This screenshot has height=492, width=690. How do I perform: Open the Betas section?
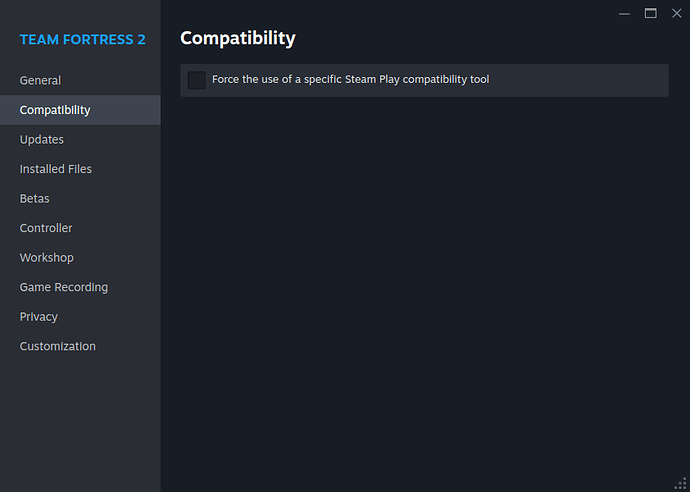pyautogui.click(x=35, y=199)
